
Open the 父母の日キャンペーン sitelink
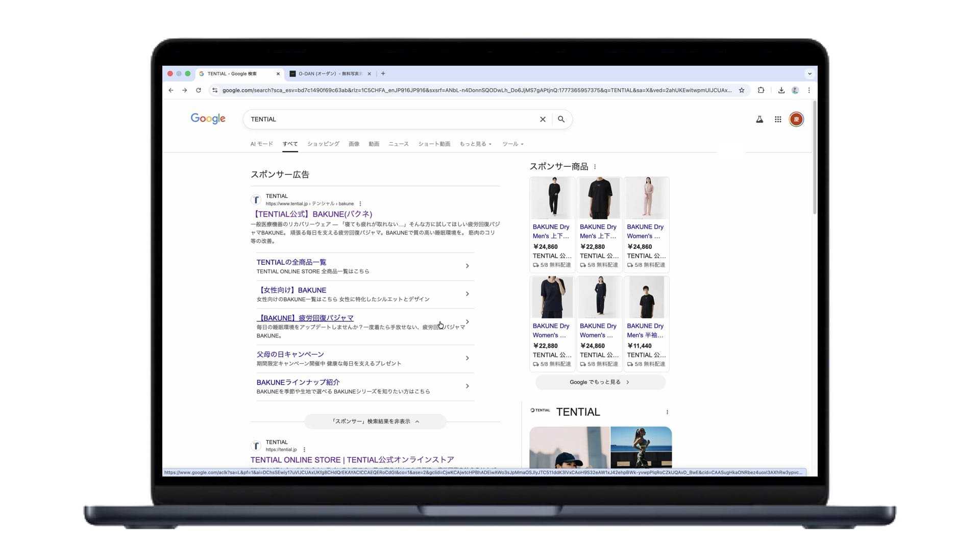click(290, 354)
